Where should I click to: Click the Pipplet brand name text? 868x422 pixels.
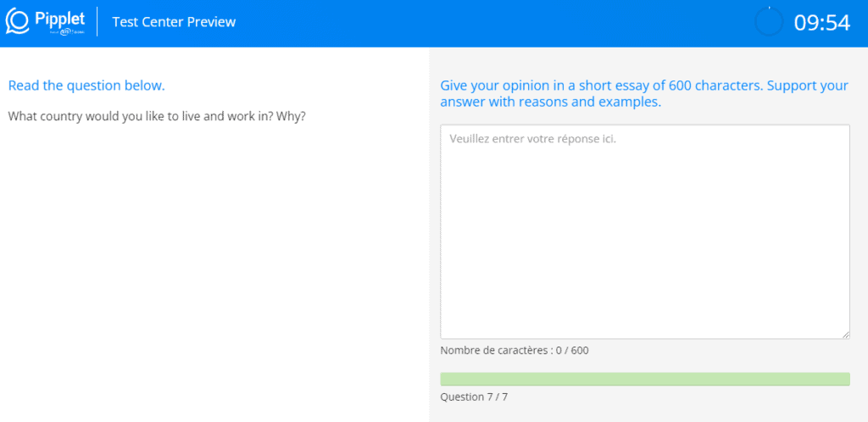tap(60, 19)
